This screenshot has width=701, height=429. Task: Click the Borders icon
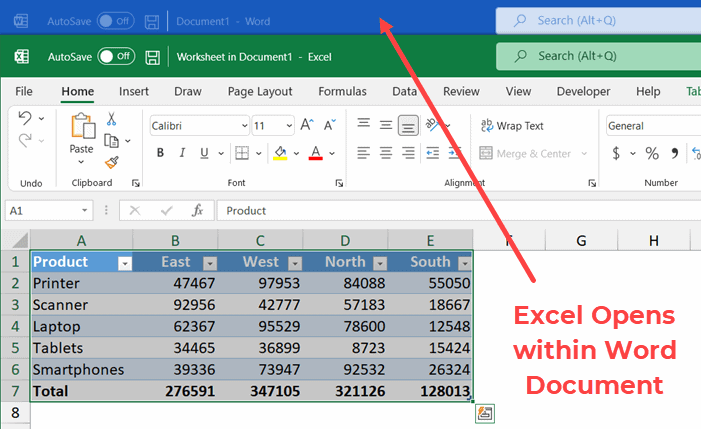click(x=241, y=154)
